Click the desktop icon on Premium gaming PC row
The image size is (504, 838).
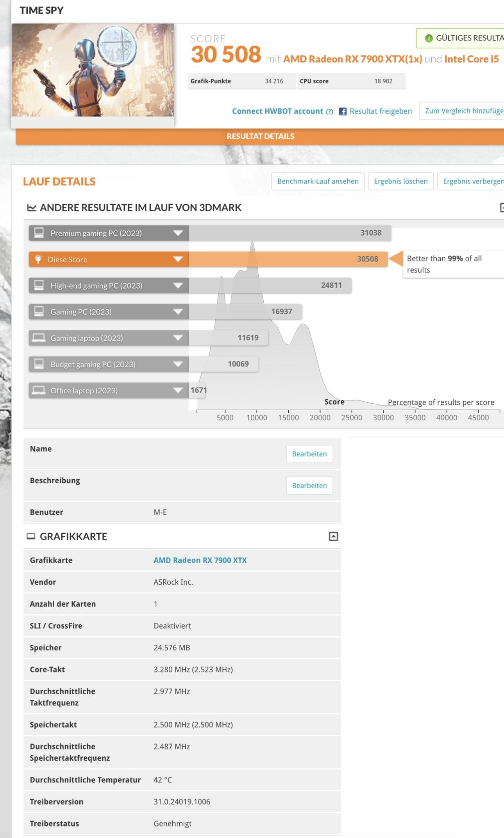coord(39,233)
